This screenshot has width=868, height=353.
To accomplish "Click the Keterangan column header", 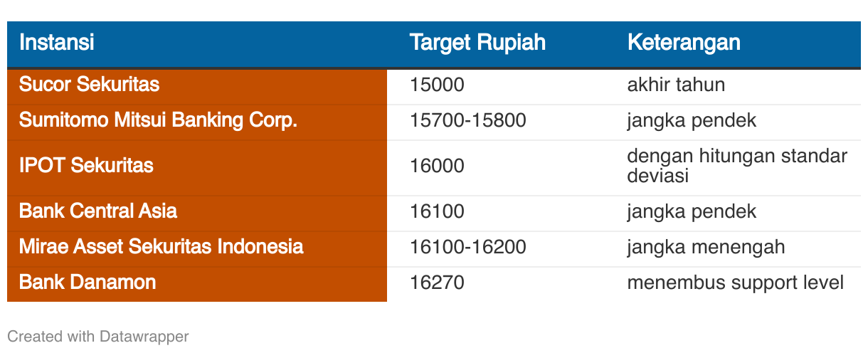I will (684, 42).
